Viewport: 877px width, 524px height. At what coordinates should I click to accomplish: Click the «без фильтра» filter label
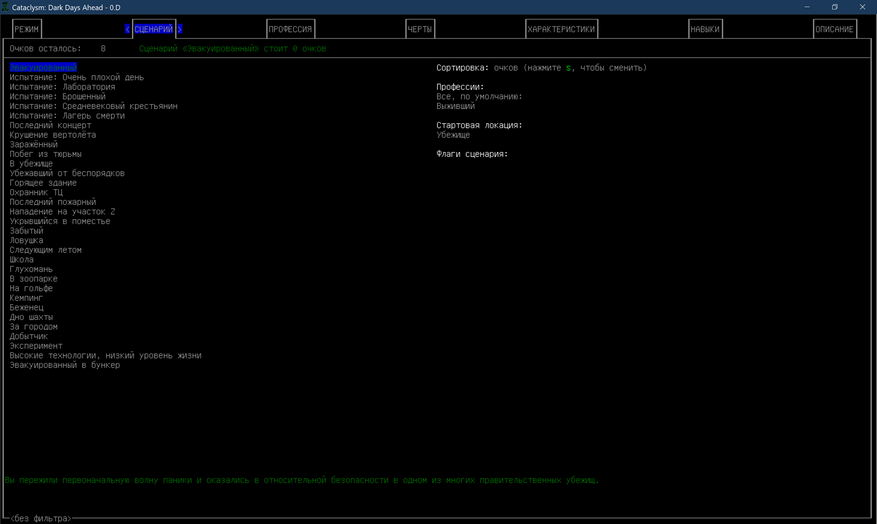[41, 518]
